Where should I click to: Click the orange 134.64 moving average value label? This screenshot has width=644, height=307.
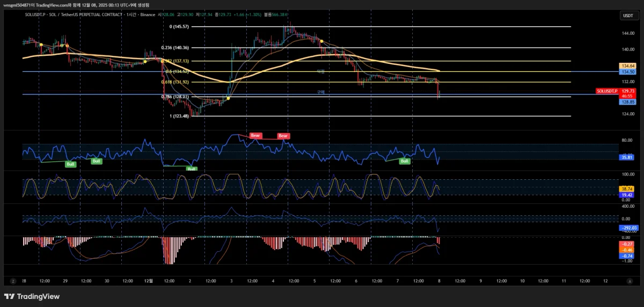point(628,65)
